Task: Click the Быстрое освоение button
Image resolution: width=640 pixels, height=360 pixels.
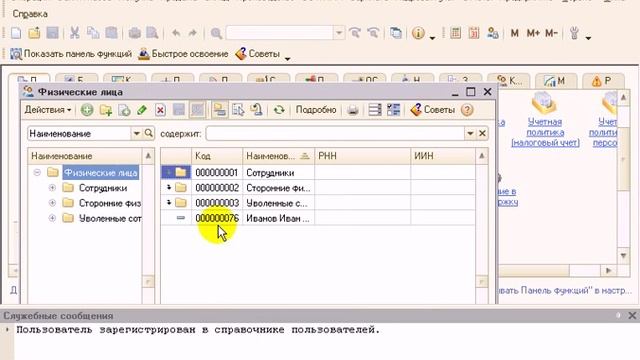Action: click(x=183, y=54)
